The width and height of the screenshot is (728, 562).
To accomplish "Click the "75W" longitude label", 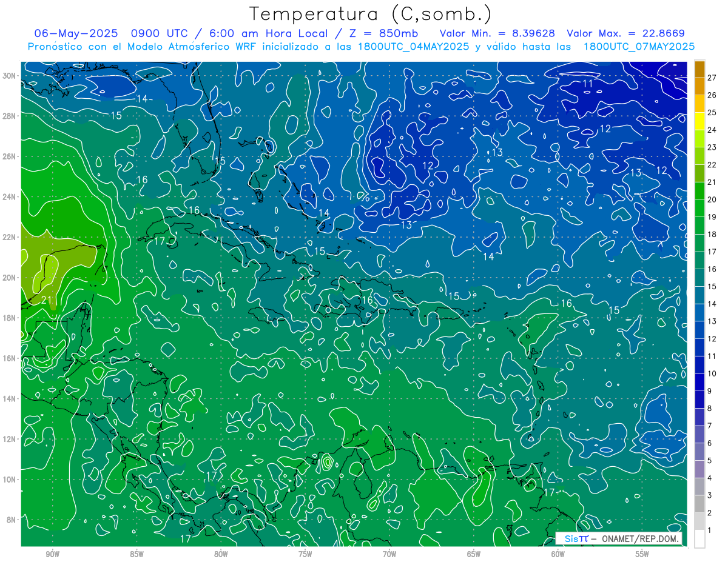I will coord(305,554).
